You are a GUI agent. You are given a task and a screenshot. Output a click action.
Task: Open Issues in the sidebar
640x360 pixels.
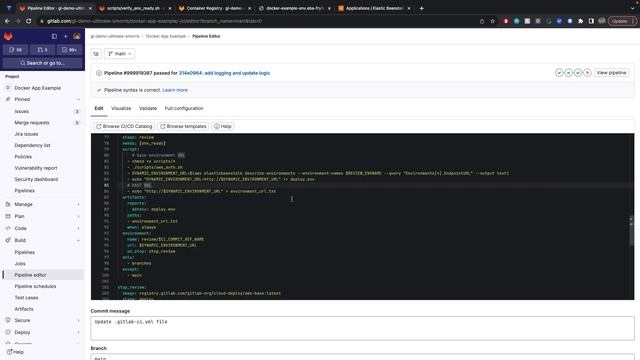pos(42,111)
